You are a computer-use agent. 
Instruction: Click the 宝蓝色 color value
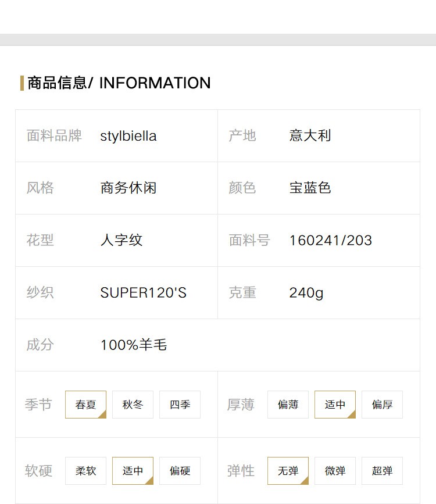(x=310, y=188)
